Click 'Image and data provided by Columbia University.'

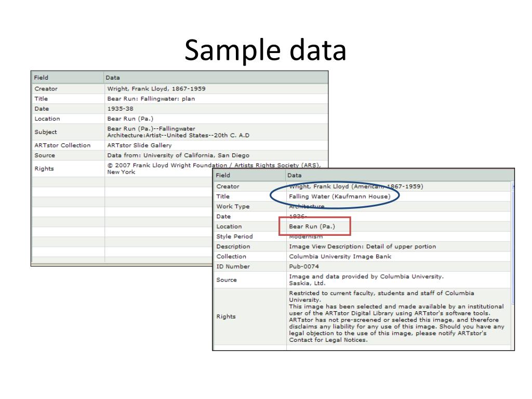(x=366, y=276)
